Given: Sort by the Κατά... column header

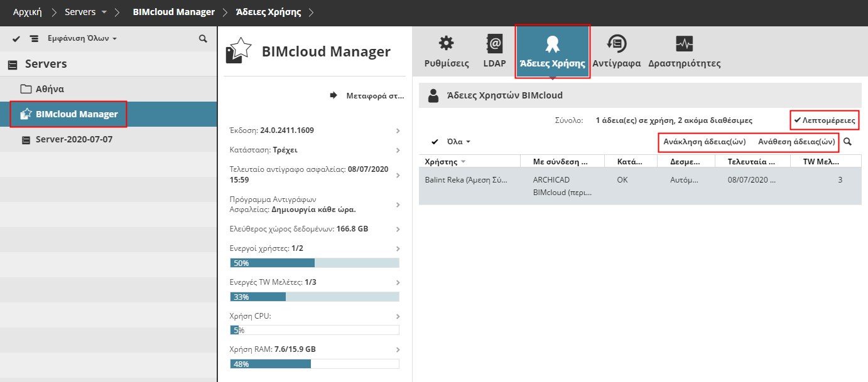Looking at the screenshot, I should (631, 161).
